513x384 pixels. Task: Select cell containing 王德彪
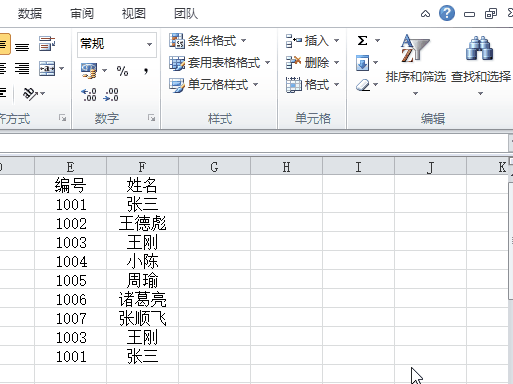pos(142,223)
